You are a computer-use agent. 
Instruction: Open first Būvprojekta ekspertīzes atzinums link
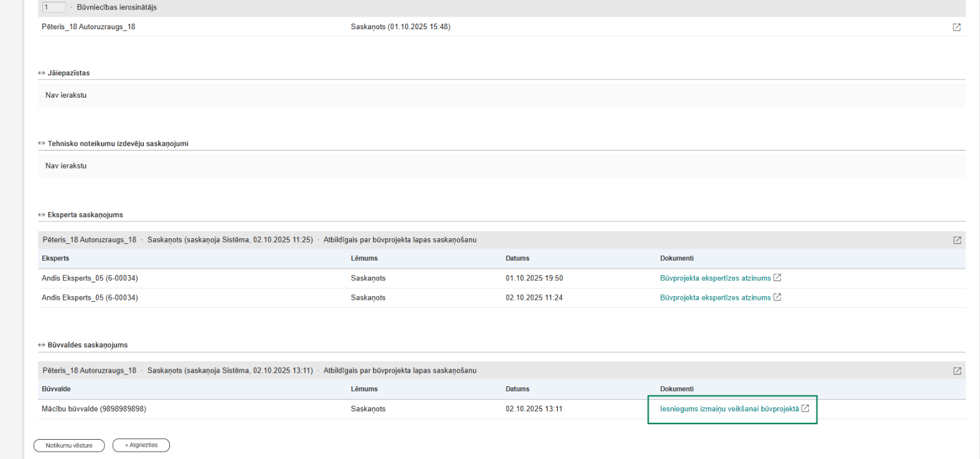(x=715, y=279)
